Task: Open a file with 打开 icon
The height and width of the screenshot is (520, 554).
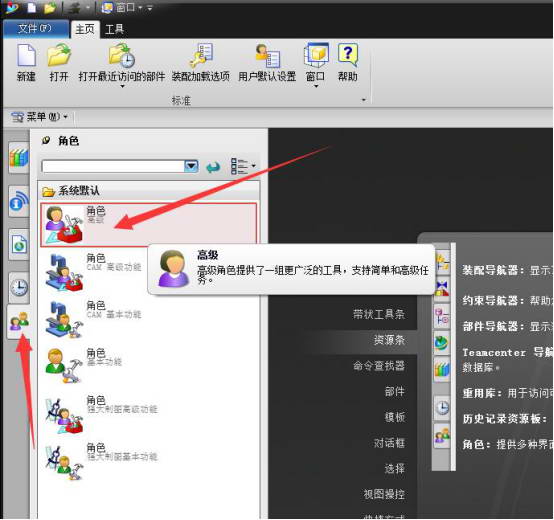Action: tap(59, 55)
